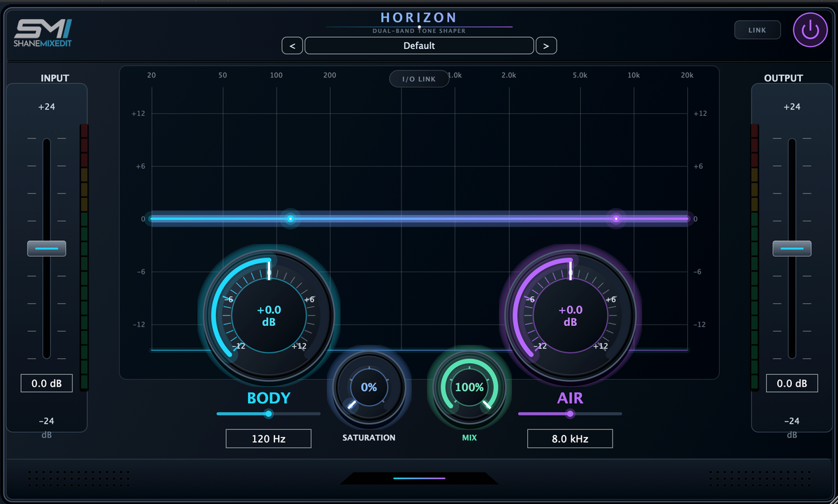This screenshot has width=838, height=504.
Task: Click the SATURATION label
Action: 369,438
